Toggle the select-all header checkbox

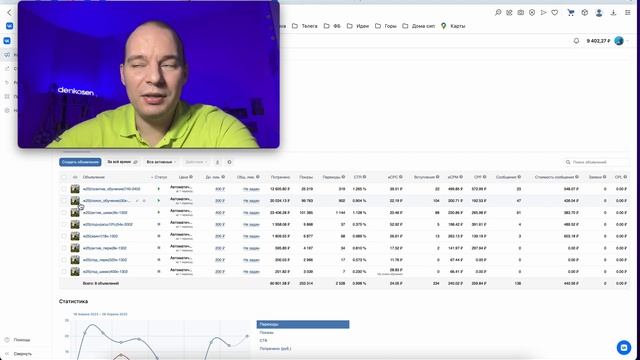[x=64, y=177]
